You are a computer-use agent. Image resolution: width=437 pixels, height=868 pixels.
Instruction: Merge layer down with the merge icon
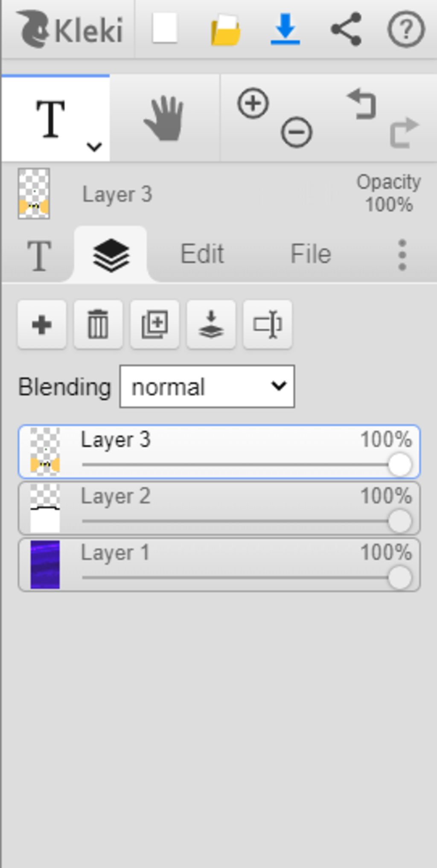coord(211,324)
